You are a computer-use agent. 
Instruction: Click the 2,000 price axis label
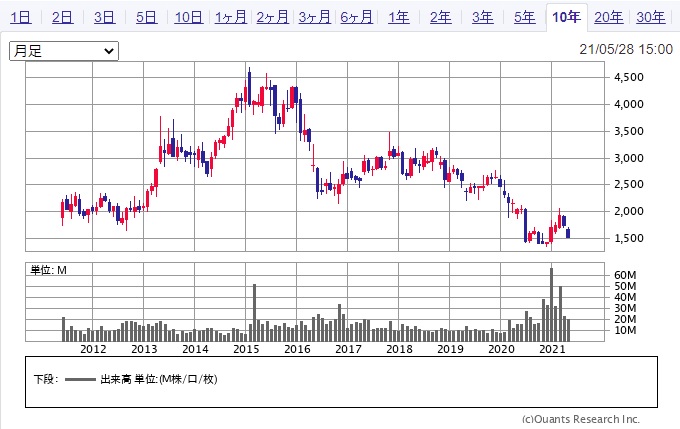click(x=628, y=212)
